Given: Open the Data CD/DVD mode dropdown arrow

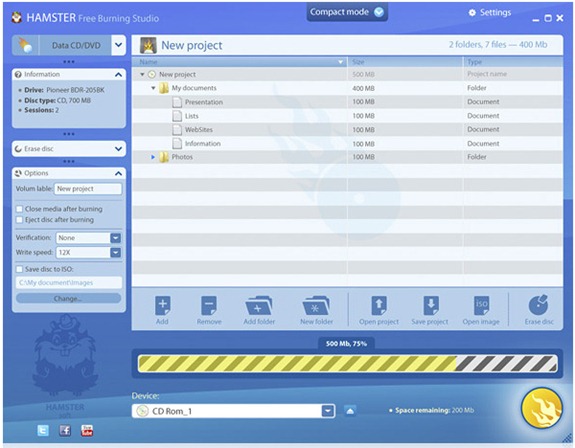Looking at the screenshot, I should [118, 45].
